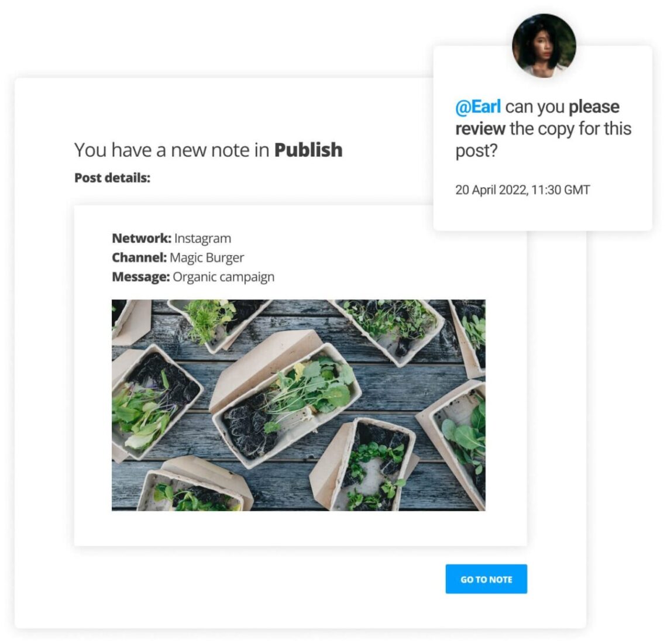Click the comment question text
667x644 pixels.
click(x=544, y=129)
